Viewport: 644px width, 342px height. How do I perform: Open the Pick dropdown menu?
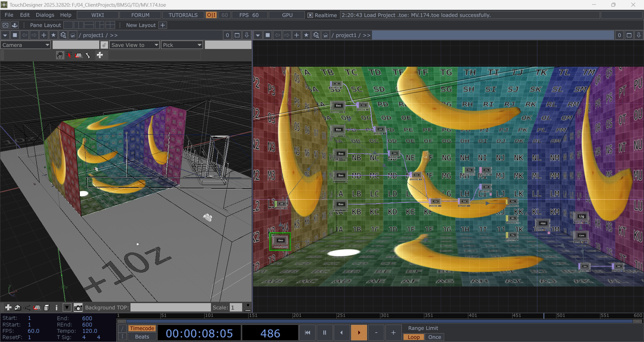coord(182,45)
